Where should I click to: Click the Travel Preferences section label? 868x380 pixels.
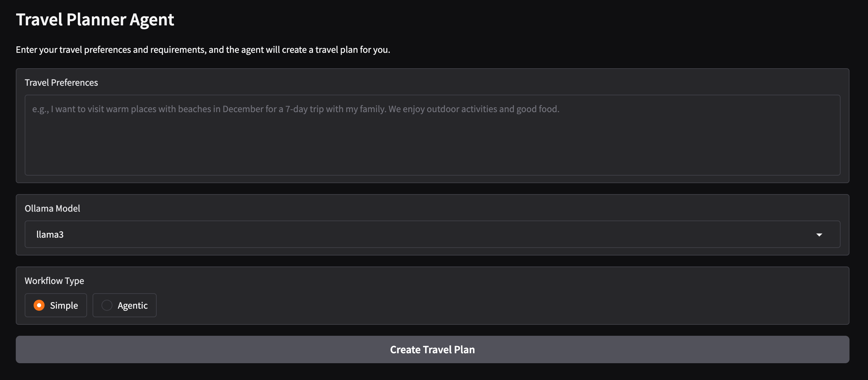(61, 82)
